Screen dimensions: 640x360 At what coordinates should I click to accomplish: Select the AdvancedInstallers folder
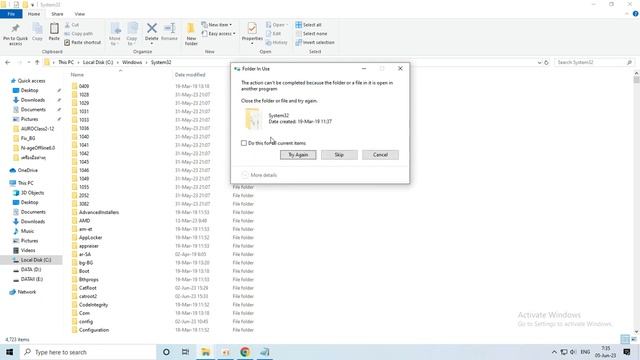99,212
